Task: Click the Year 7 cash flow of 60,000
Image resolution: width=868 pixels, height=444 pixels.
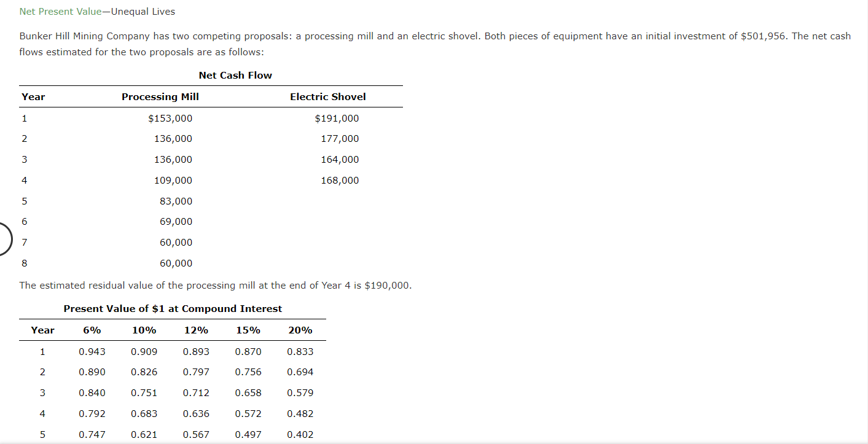Action: pyautogui.click(x=176, y=243)
